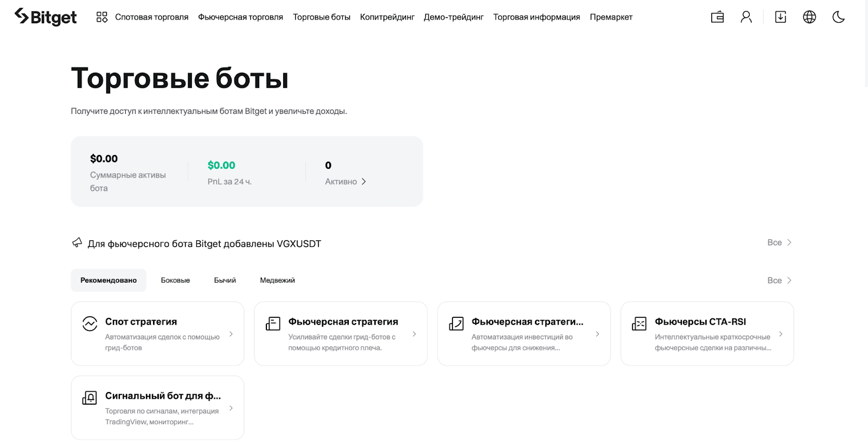Open the Фьючерсы CTA-RSI title
The image size is (868, 448).
tap(700, 322)
